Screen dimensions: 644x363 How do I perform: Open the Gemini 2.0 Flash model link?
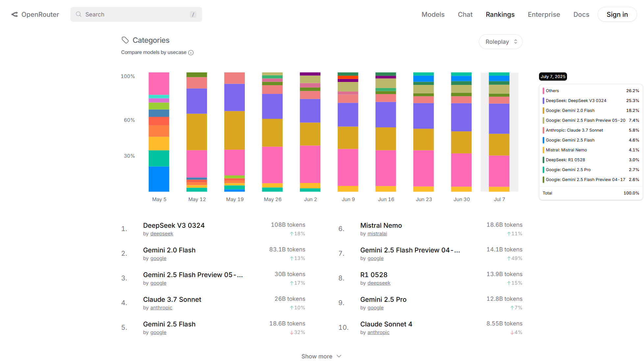(x=169, y=250)
